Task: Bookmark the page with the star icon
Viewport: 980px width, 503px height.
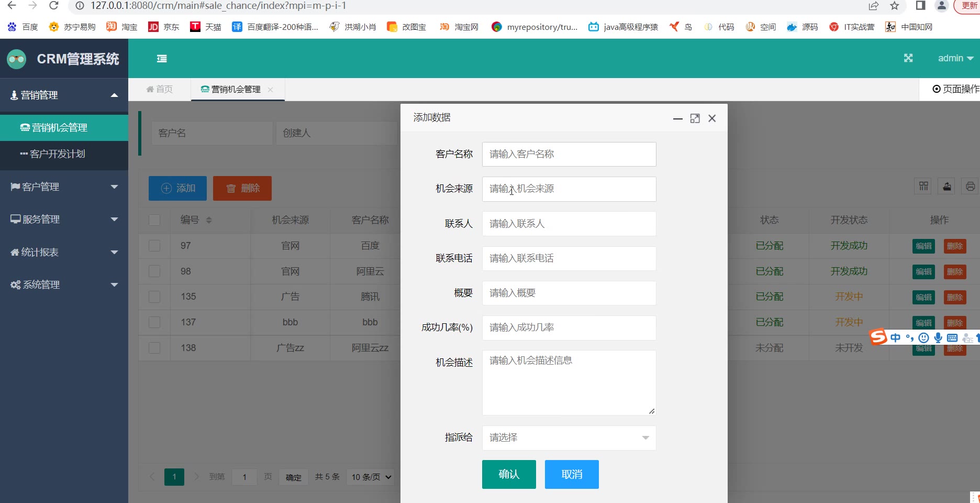Action: coord(895,6)
